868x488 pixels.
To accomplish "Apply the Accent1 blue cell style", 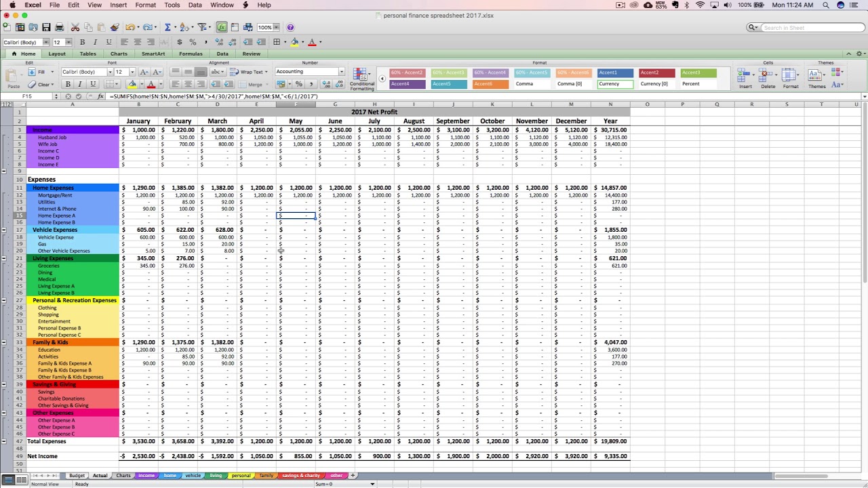I will click(x=615, y=73).
